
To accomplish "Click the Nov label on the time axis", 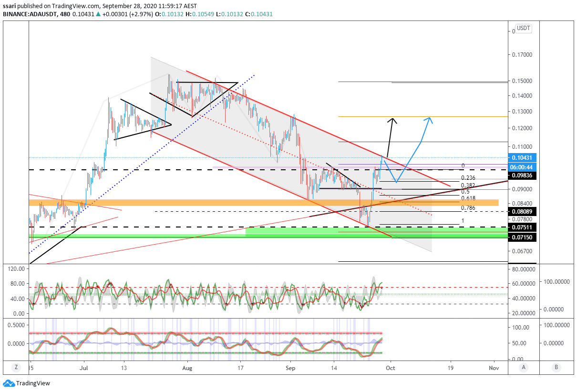I will click(494, 368).
